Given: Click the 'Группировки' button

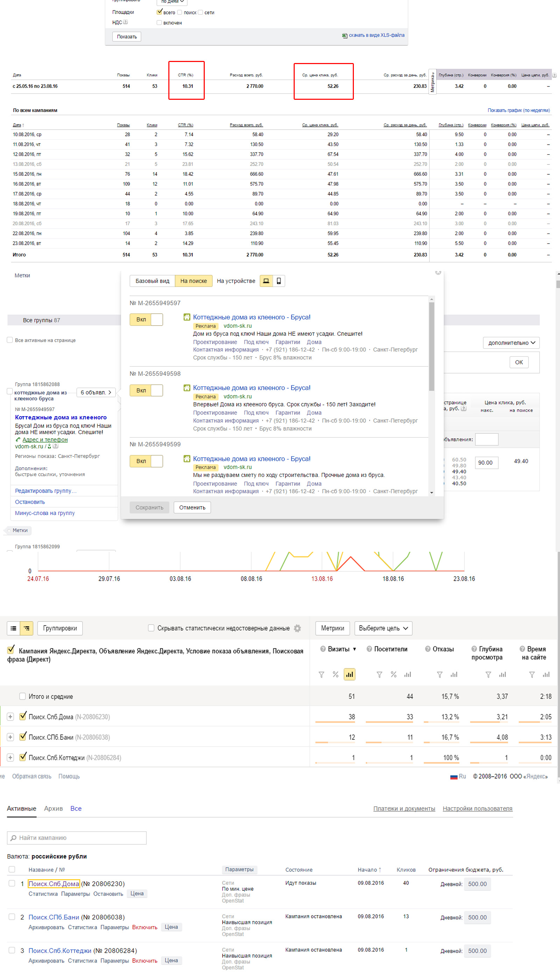Looking at the screenshot, I should pyautogui.click(x=60, y=628).
